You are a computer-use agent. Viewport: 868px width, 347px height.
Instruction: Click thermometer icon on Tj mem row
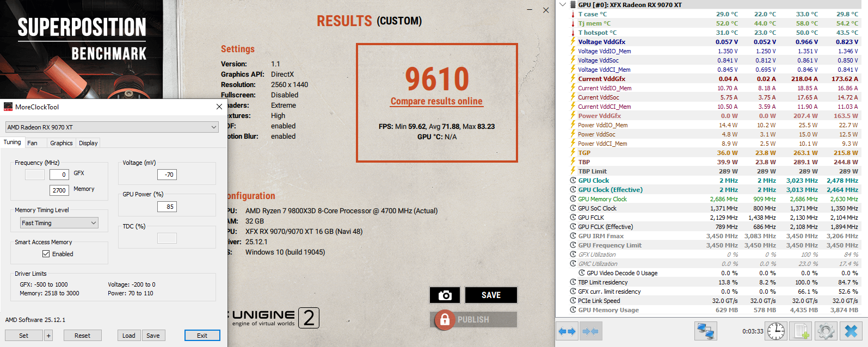(573, 23)
